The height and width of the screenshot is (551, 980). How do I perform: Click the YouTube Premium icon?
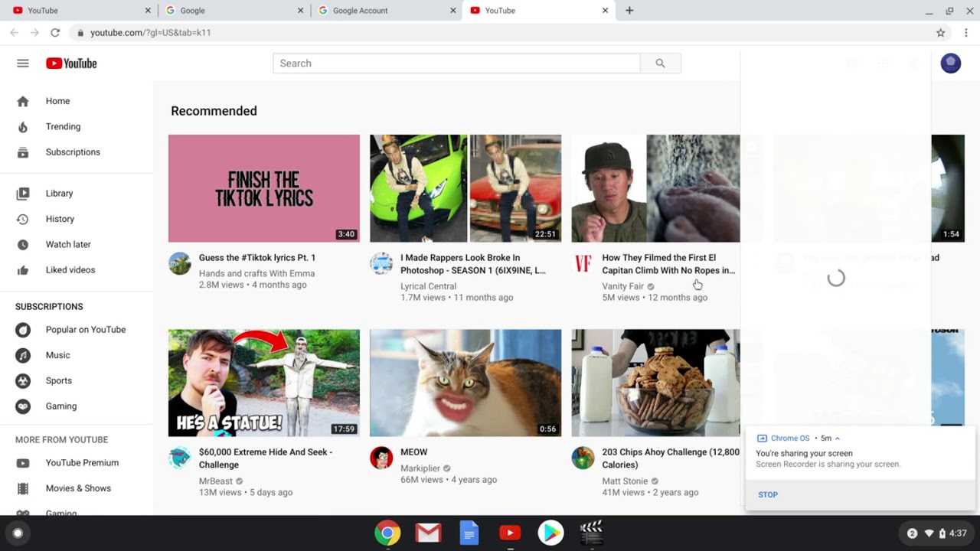pos(23,463)
